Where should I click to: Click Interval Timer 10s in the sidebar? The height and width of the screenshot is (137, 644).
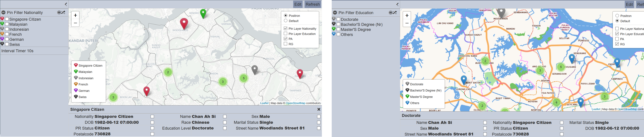click(17, 51)
